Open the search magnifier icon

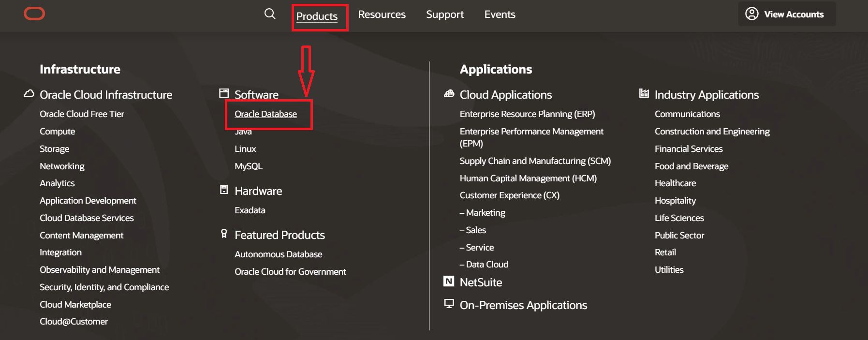click(270, 14)
